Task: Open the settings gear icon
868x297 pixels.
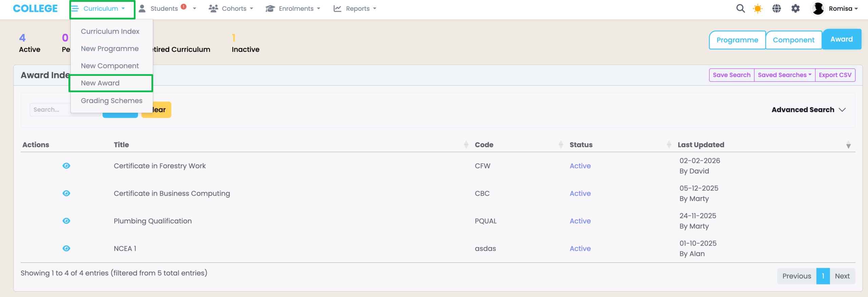Action: [x=795, y=8]
